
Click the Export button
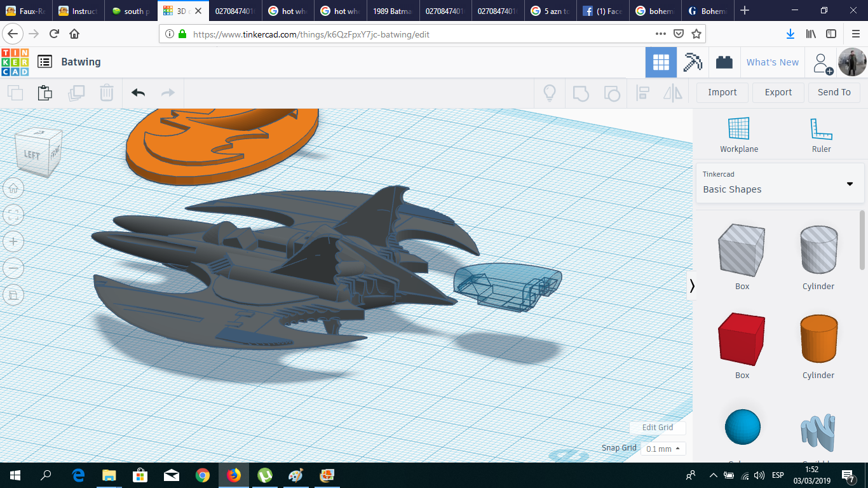tap(778, 93)
